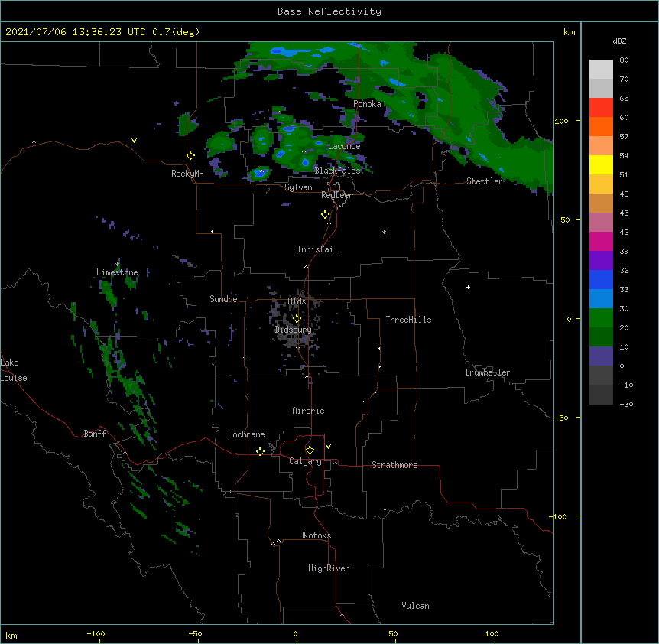659x644 pixels.
Task: Click the Strathmore city label
Action: point(394,465)
